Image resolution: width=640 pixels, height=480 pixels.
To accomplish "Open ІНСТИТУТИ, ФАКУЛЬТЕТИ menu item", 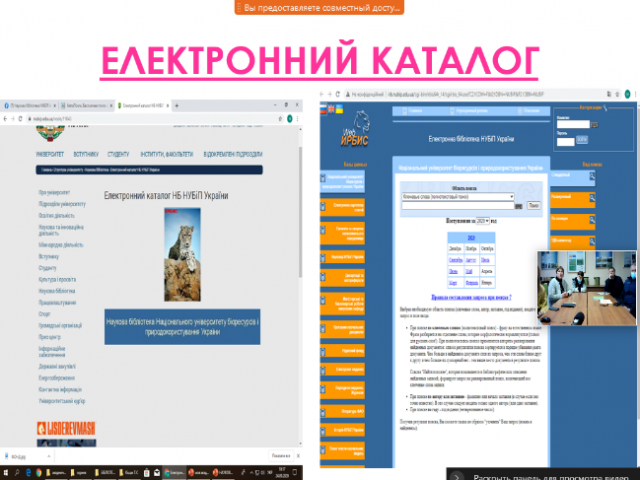I will point(167,154).
